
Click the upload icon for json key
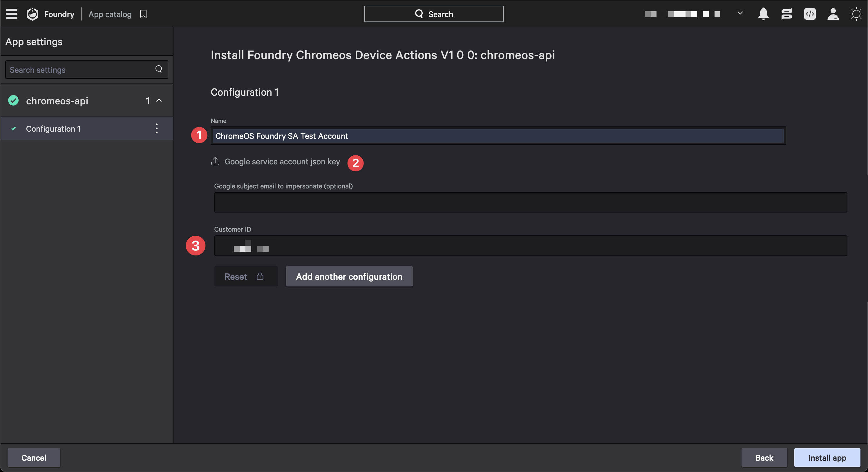click(215, 161)
